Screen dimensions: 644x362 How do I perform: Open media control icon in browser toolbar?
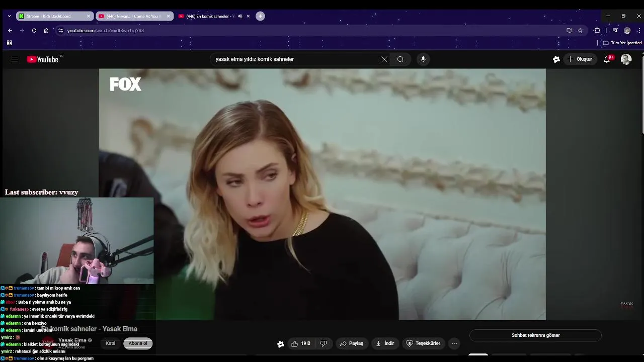tap(615, 31)
